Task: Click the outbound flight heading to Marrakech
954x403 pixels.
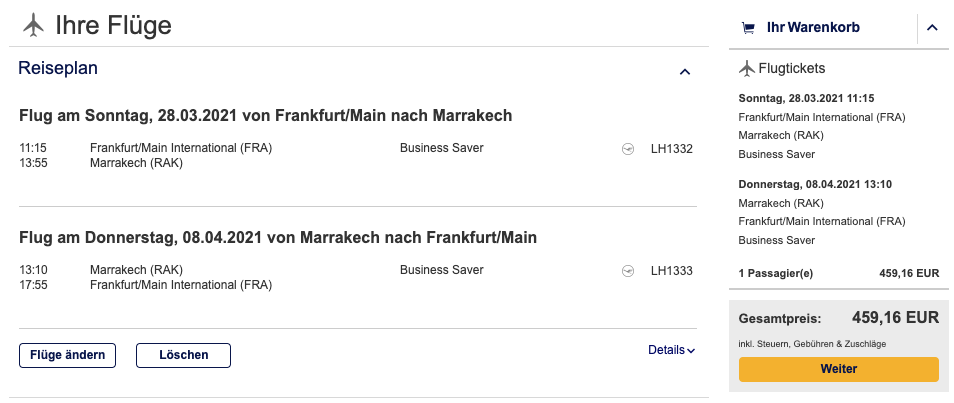Action: 265,116
